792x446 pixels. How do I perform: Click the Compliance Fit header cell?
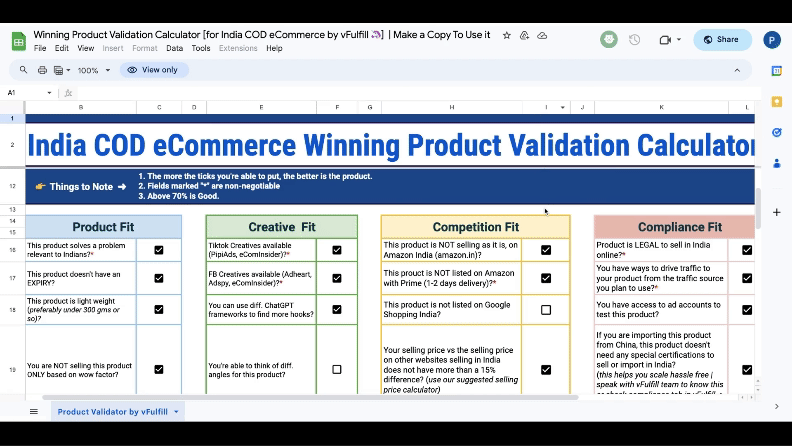pos(675,227)
